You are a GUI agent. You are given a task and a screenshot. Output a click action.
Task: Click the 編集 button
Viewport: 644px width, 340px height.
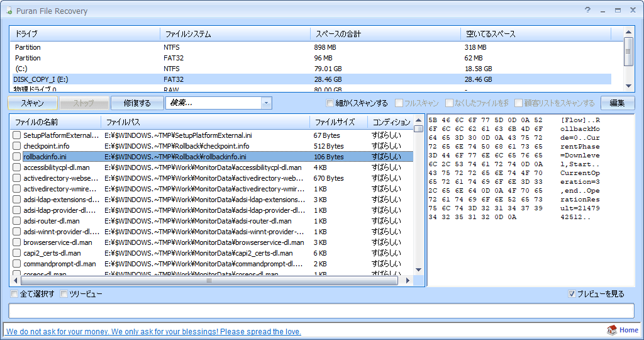point(617,103)
